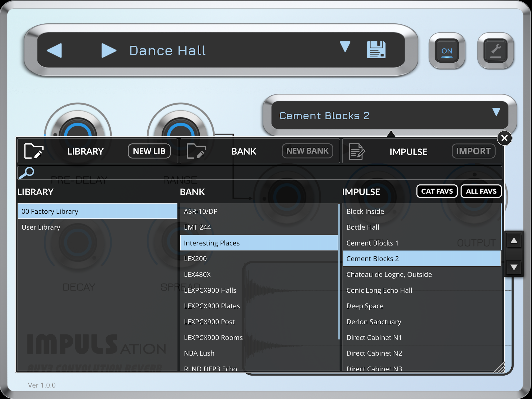Click the search magnifier icon
This screenshot has width=532, height=399.
pos(26,173)
